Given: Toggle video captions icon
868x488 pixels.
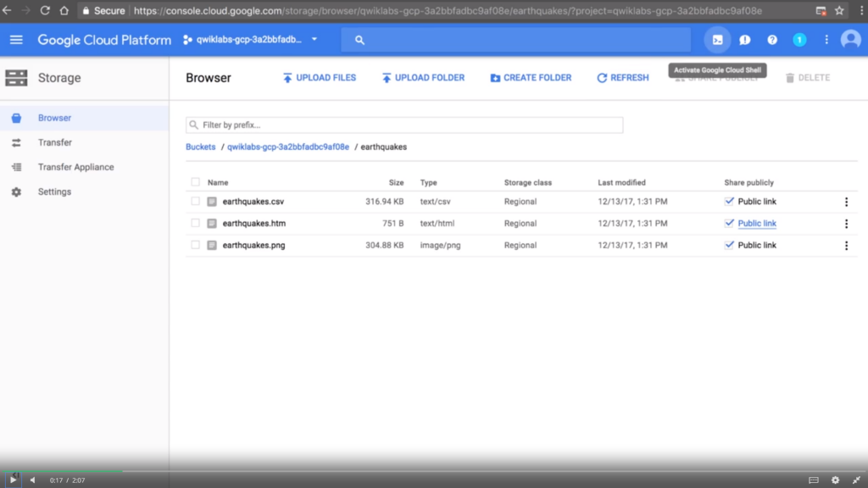Looking at the screenshot, I should pyautogui.click(x=814, y=480).
